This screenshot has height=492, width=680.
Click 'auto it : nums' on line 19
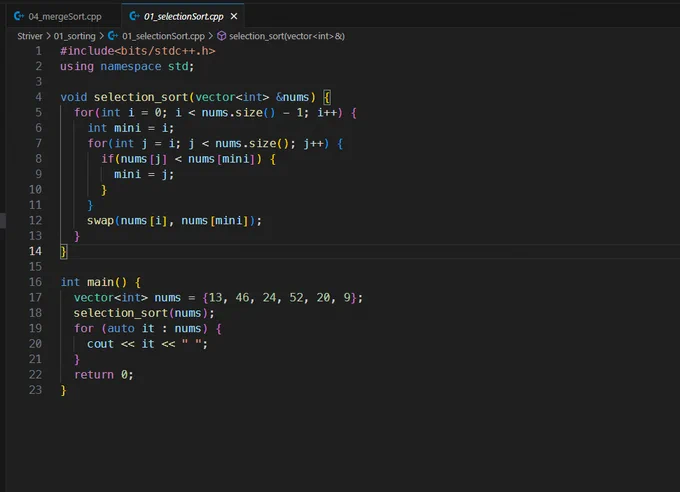coord(154,328)
